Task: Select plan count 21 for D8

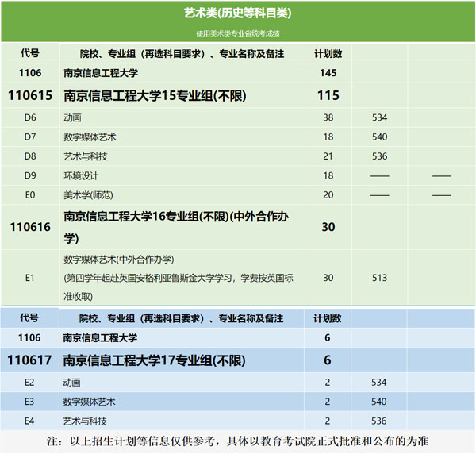Action: 328,156
